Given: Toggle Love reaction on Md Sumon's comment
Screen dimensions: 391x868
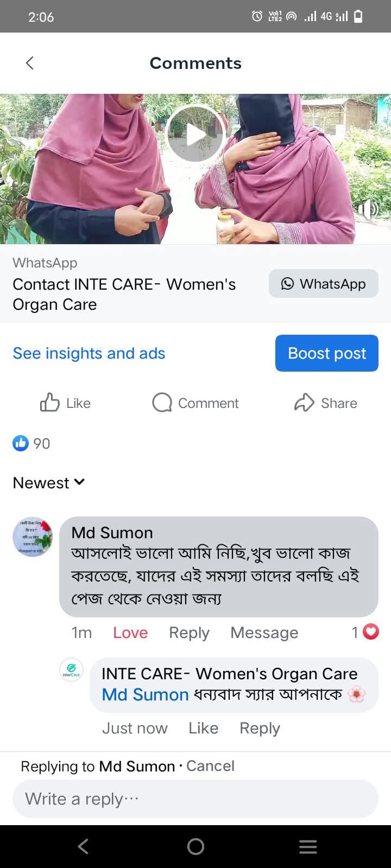Looking at the screenshot, I should (x=130, y=633).
